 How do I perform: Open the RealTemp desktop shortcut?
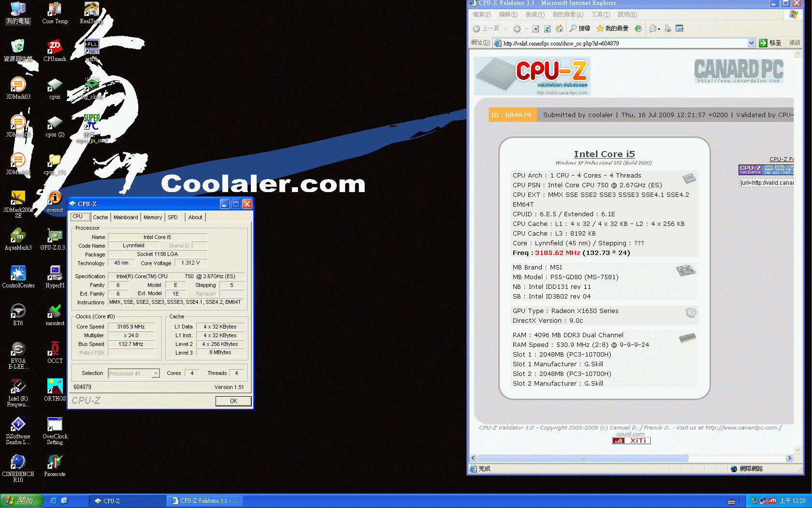pos(91,13)
